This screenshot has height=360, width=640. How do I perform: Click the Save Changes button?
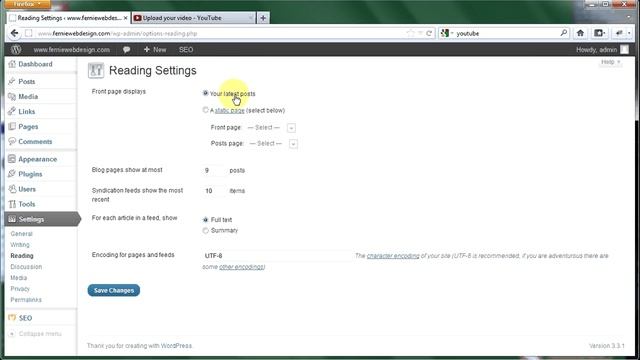pyautogui.click(x=113, y=290)
